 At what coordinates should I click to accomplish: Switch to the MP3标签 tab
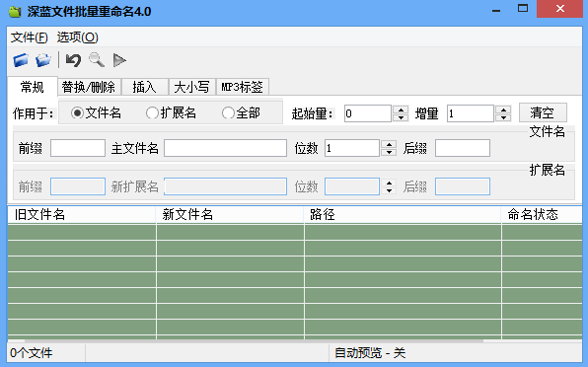click(243, 87)
